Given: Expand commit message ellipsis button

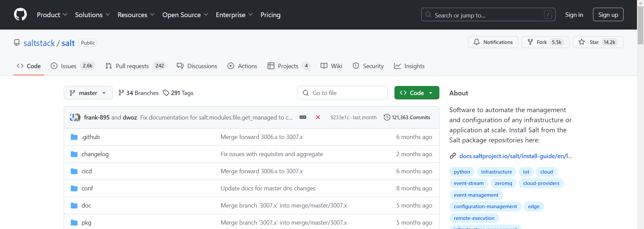Looking at the screenshot, I should (x=303, y=117).
